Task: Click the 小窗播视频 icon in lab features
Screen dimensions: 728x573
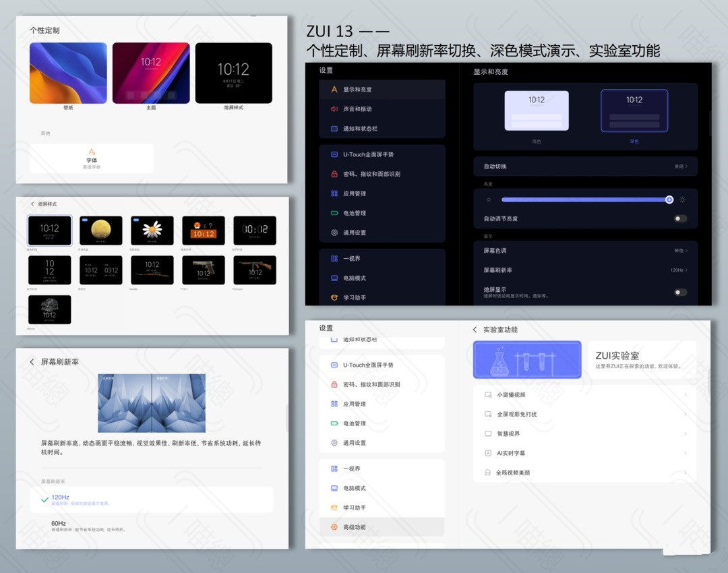Action: point(488,394)
